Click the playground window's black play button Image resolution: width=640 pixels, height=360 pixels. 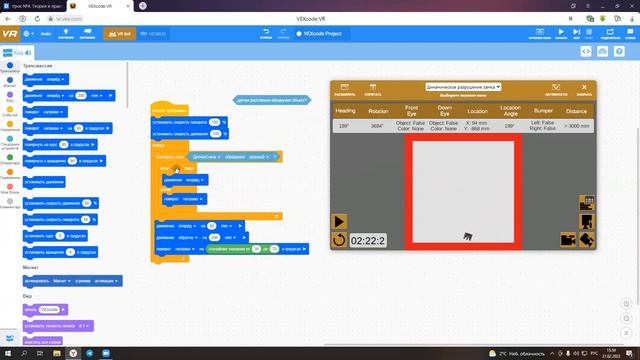pos(339,222)
